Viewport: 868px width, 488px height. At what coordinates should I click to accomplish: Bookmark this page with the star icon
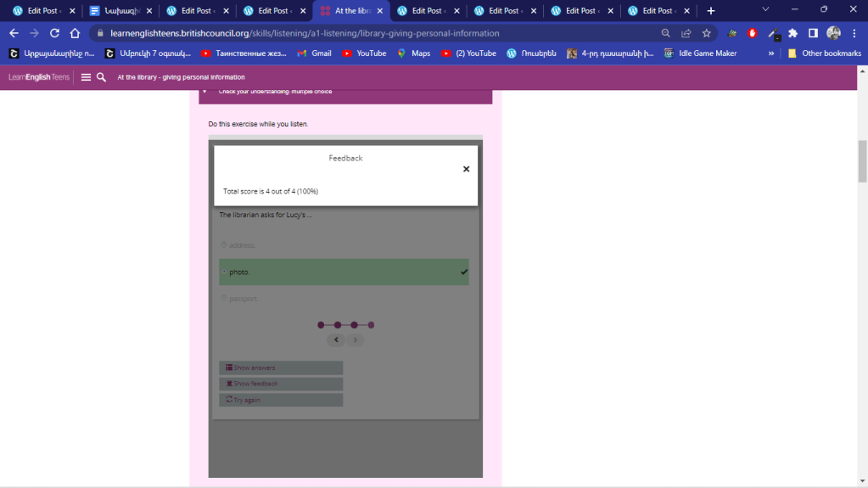[706, 33]
